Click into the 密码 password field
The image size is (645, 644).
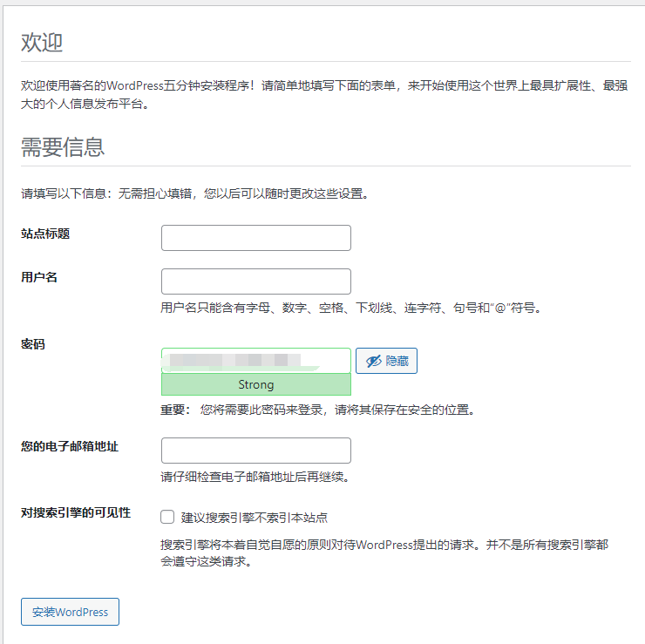coord(256,361)
